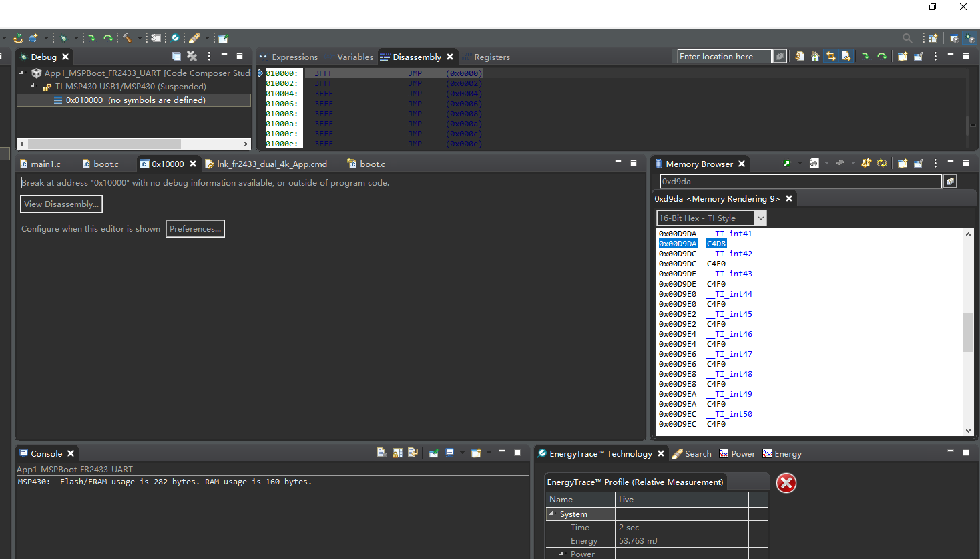Collapse the System row in EnergyTrace profile
This screenshot has height=559, width=980.
click(551, 514)
